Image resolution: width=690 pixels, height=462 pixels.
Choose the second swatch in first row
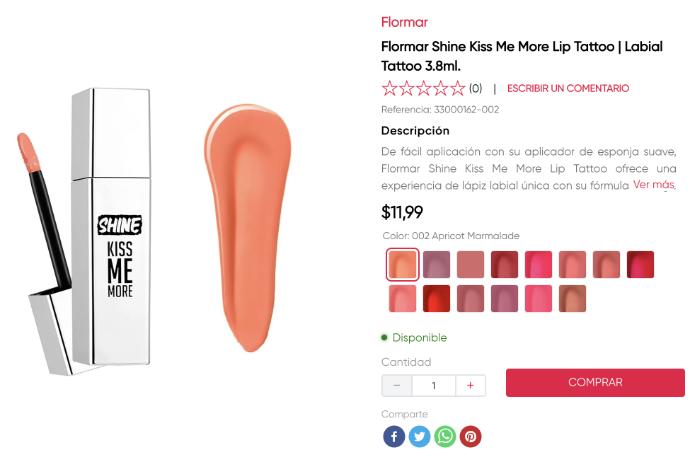pyautogui.click(x=436, y=264)
